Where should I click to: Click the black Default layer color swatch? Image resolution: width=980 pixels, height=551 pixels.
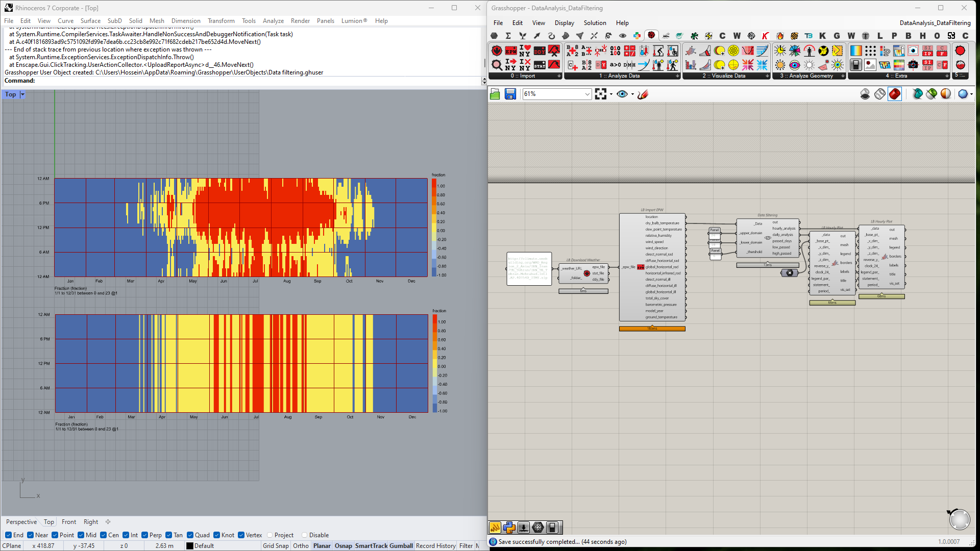pos(190,546)
